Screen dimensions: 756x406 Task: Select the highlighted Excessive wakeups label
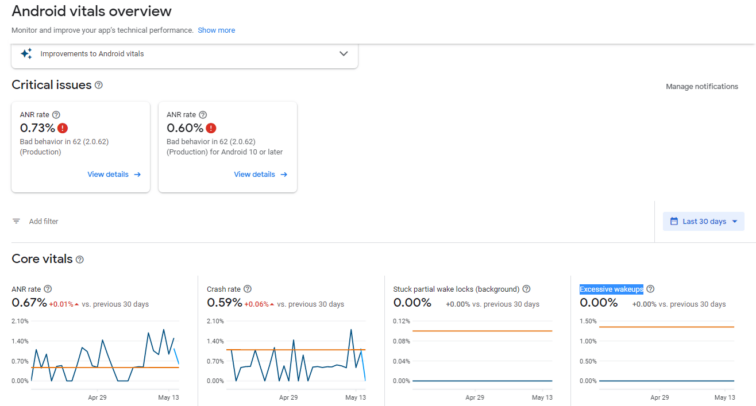(611, 289)
